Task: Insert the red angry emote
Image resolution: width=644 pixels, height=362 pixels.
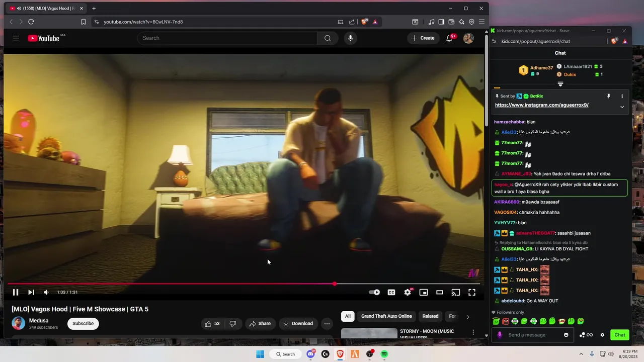Action: 506,321
